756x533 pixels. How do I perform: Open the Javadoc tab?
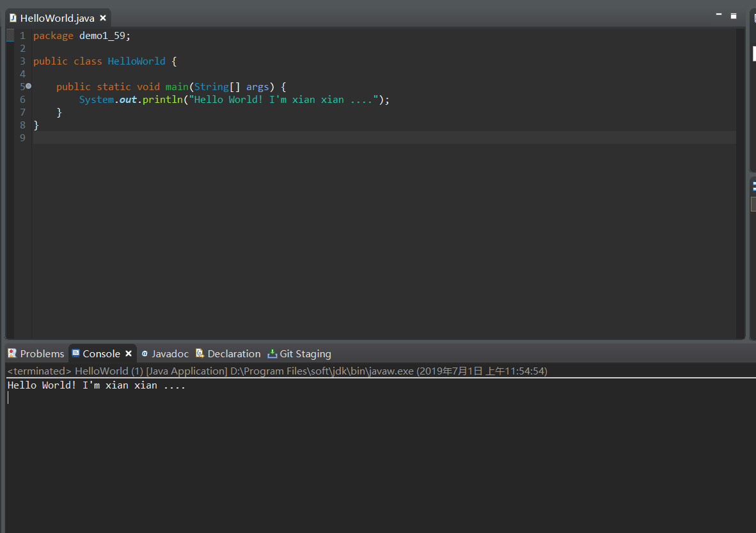165,353
